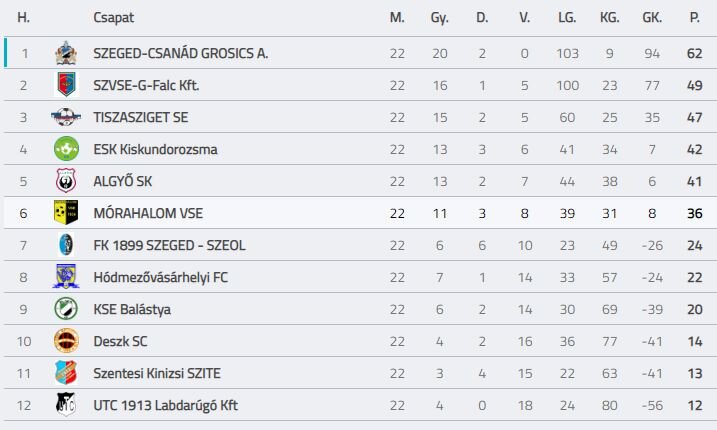Select the UTC 1913 Labdarúgó Kft row
This screenshot has height=430, width=717.
coord(360,405)
